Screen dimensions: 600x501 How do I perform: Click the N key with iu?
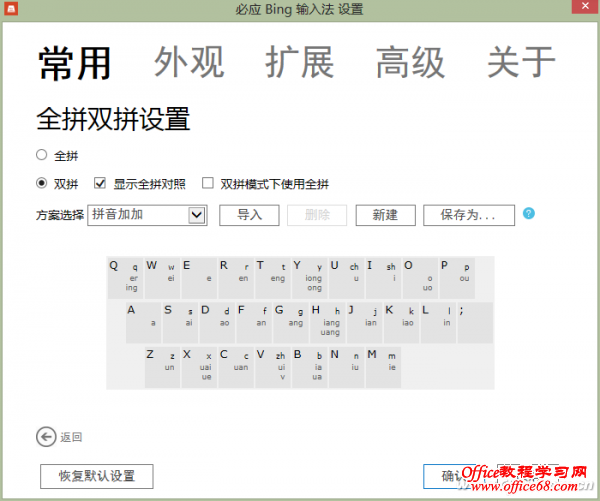346,367
